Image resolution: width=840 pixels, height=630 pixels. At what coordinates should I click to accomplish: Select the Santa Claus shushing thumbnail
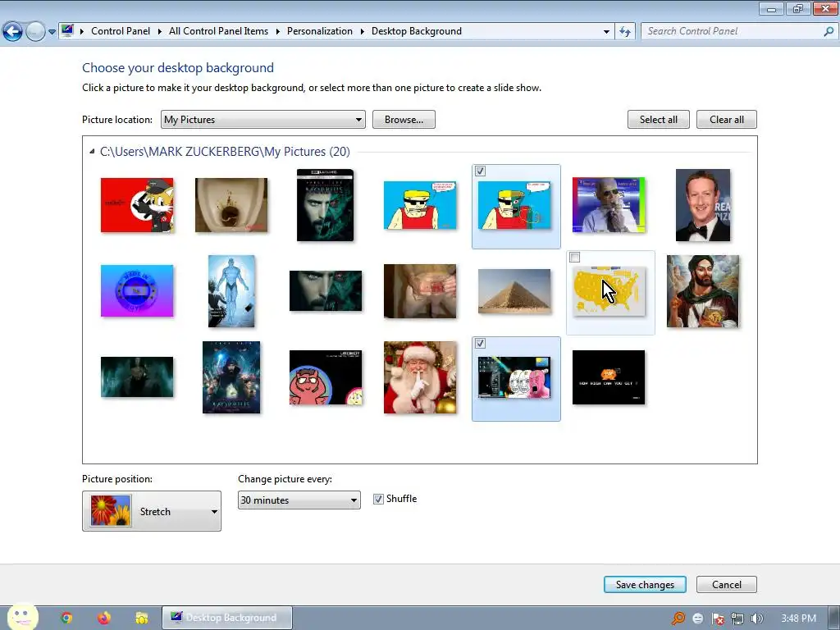(420, 377)
